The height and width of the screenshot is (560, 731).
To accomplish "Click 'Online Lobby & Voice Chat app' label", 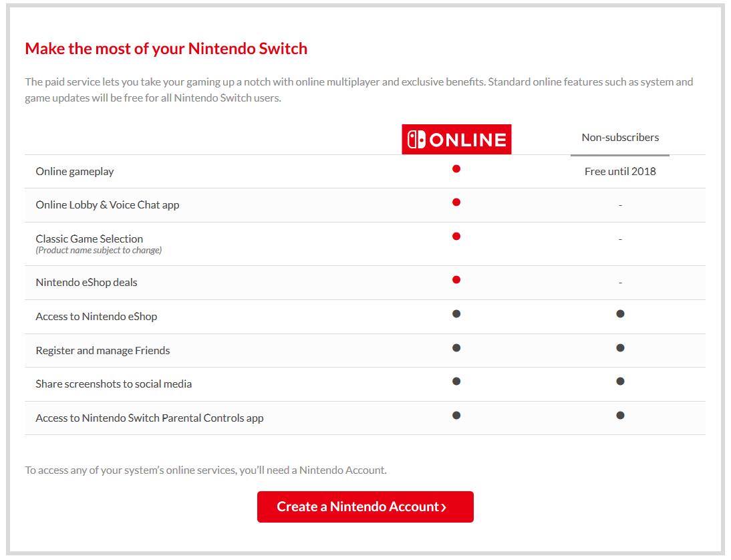I will pos(108,205).
